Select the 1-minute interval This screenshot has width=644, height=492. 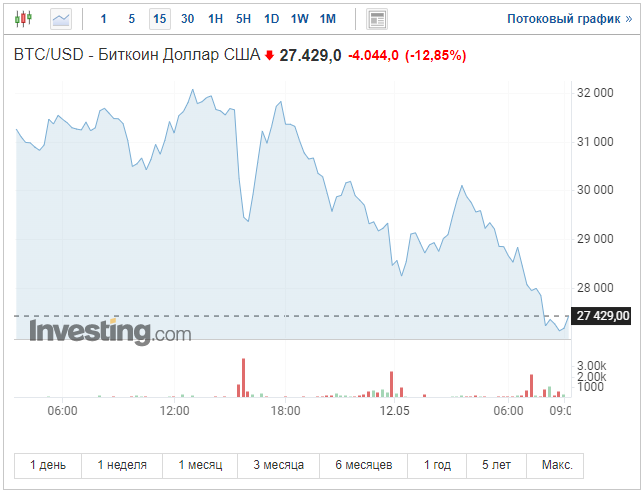coord(103,18)
